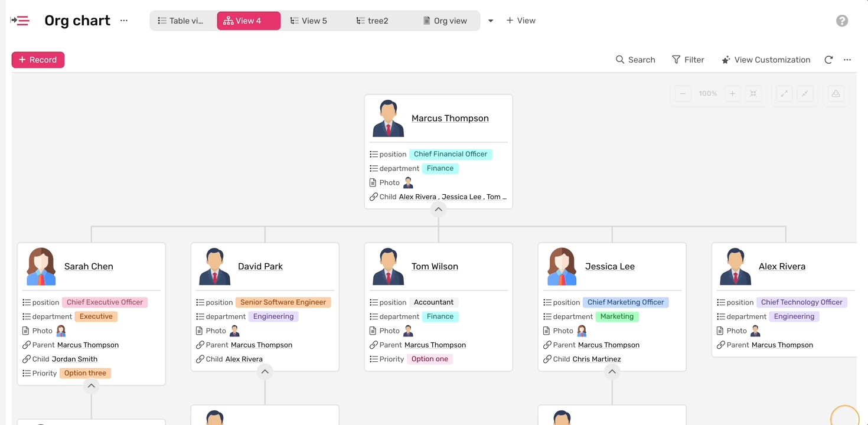Image resolution: width=868 pixels, height=425 pixels.
Task: Click Chief Executive Officer position tag
Action: (x=105, y=302)
